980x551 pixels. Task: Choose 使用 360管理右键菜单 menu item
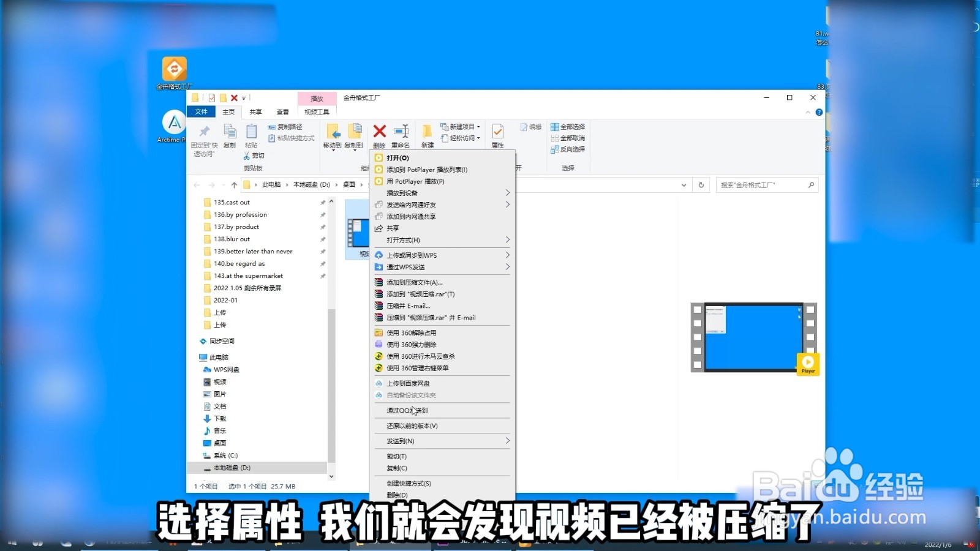click(442, 368)
